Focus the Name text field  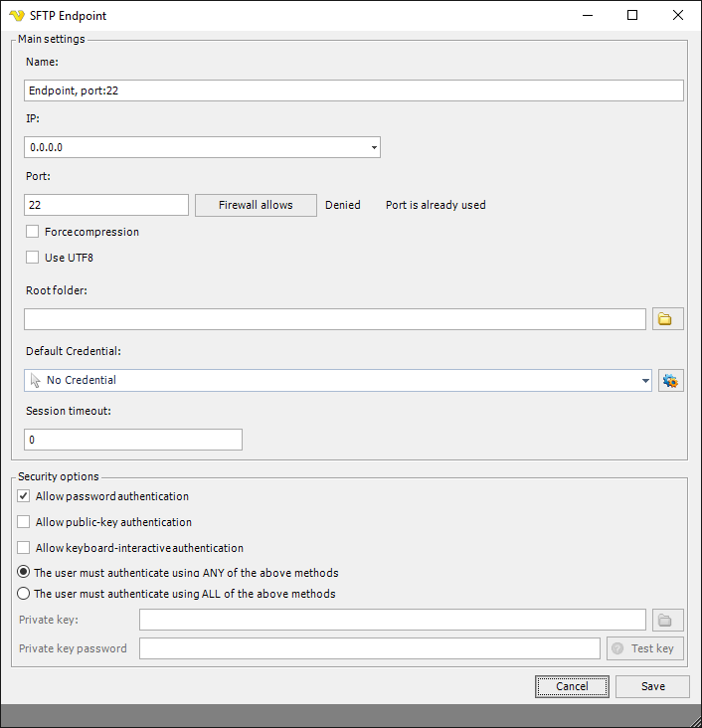click(353, 91)
